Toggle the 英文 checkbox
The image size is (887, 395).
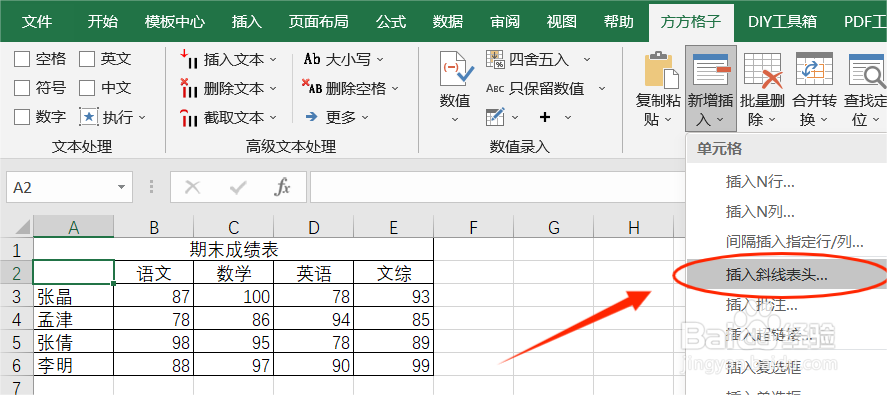(x=87, y=59)
